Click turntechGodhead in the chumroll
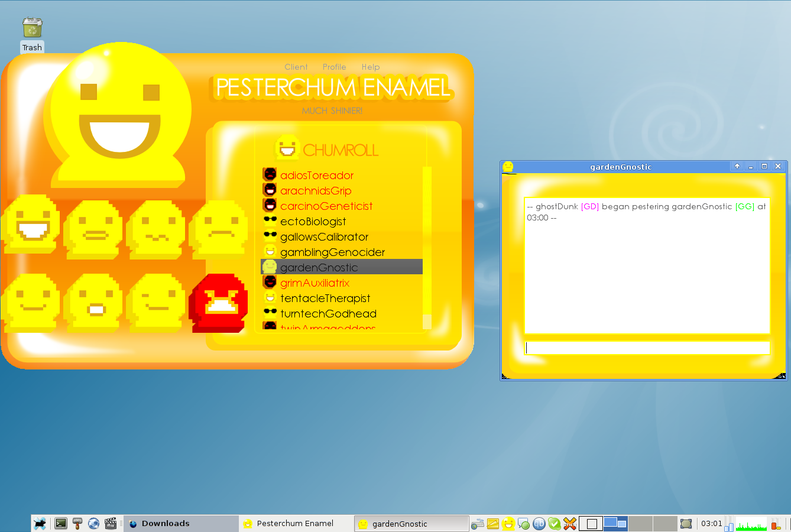The image size is (791, 532). pyautogui.click(x=328, y=314)
